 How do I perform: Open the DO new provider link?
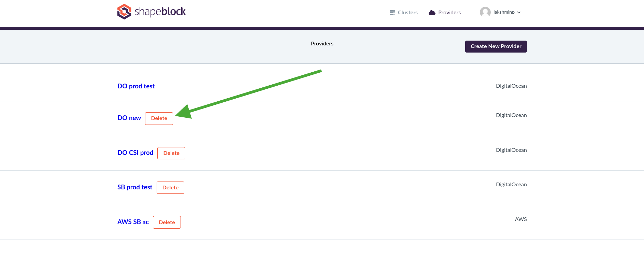tap(129, 118)
